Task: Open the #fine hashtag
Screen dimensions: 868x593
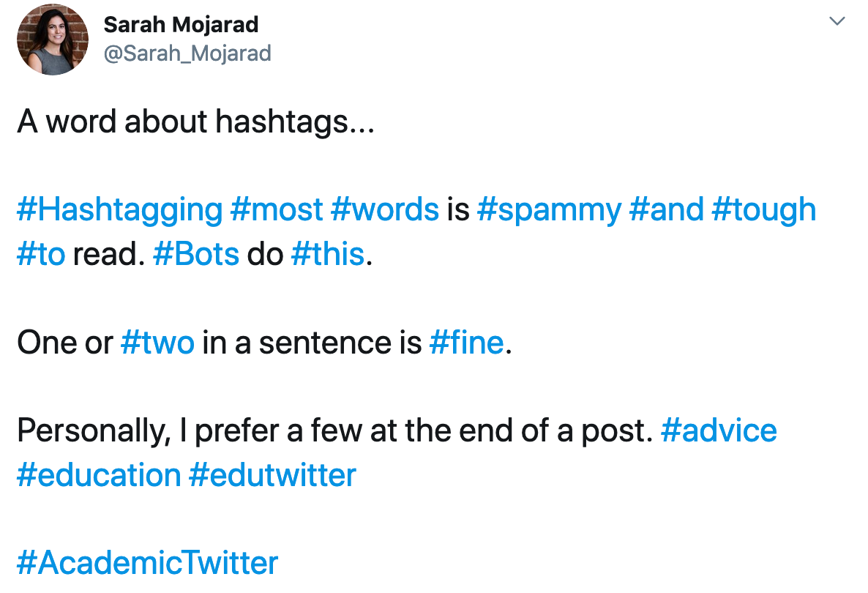Action: tap(467, 342)
